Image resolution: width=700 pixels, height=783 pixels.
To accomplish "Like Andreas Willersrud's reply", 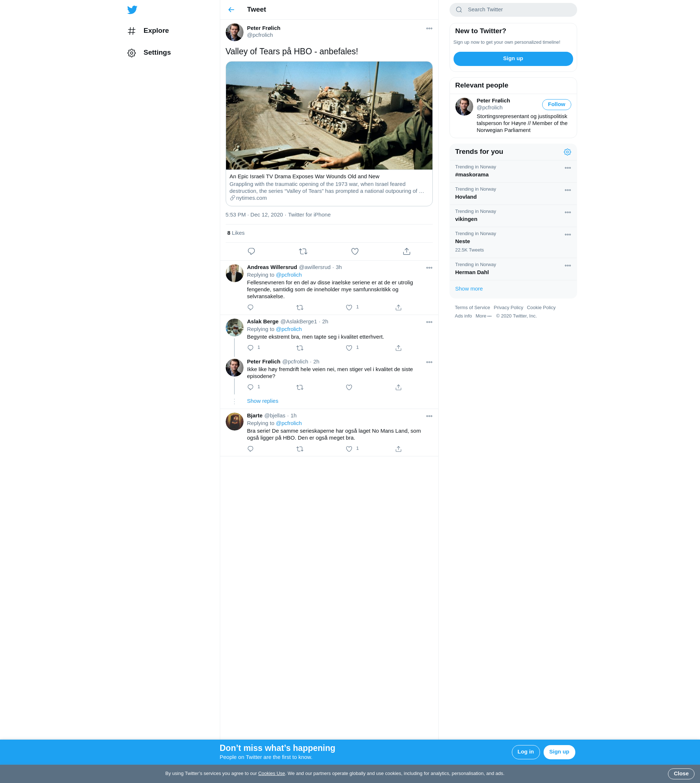I will click(349, 308).
